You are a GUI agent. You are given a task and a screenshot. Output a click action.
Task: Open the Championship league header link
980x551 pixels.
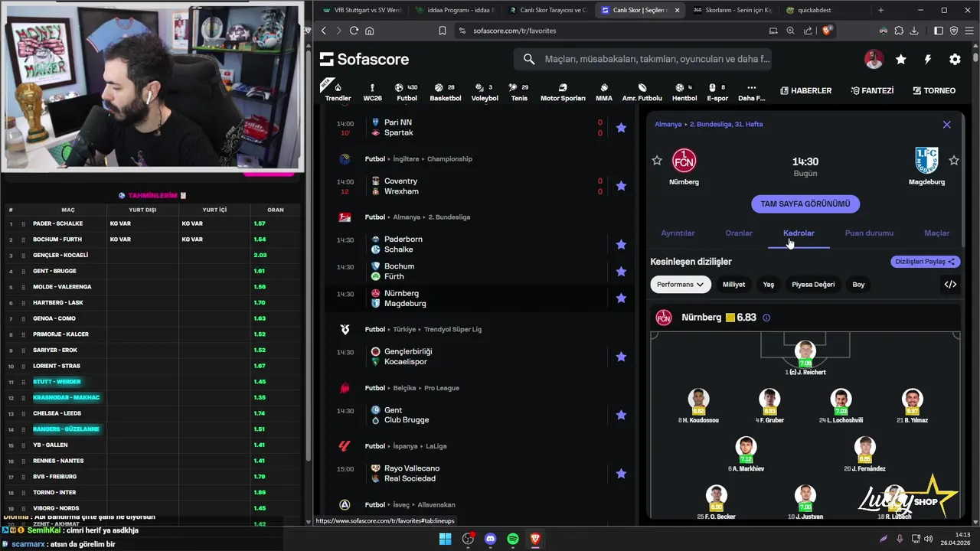coord(449,159)
